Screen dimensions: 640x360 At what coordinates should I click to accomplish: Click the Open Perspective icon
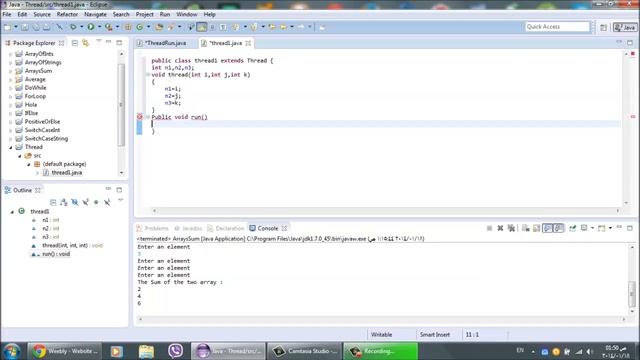pos(603,27)
